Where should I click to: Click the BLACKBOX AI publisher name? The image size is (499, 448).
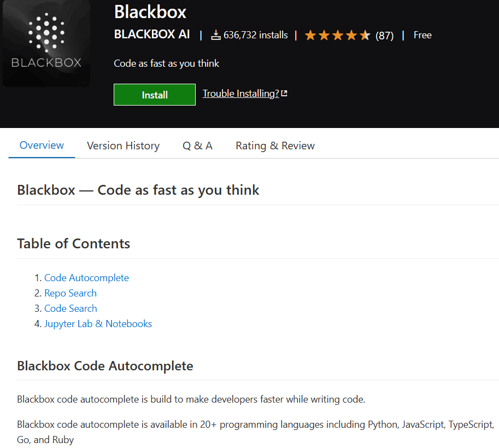152,34
